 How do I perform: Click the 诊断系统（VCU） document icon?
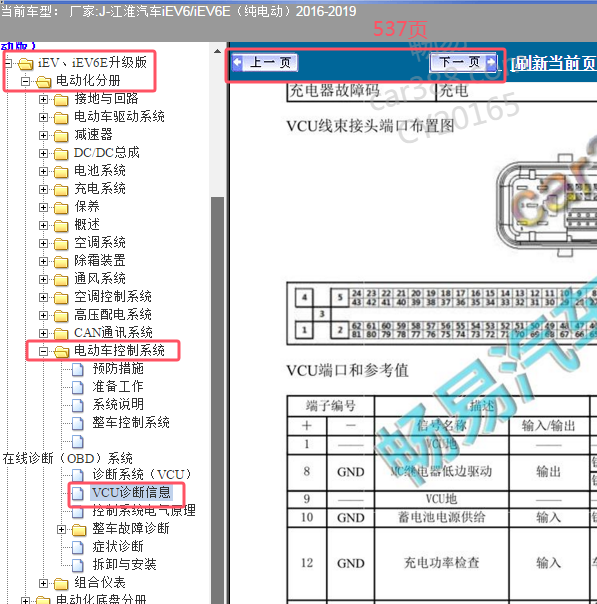click(x=78, y=475)
